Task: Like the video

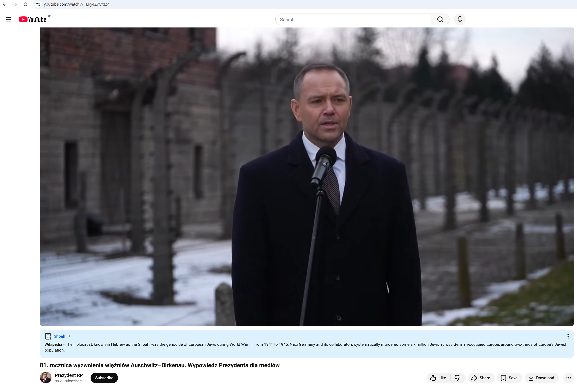Action: (438, 378)
